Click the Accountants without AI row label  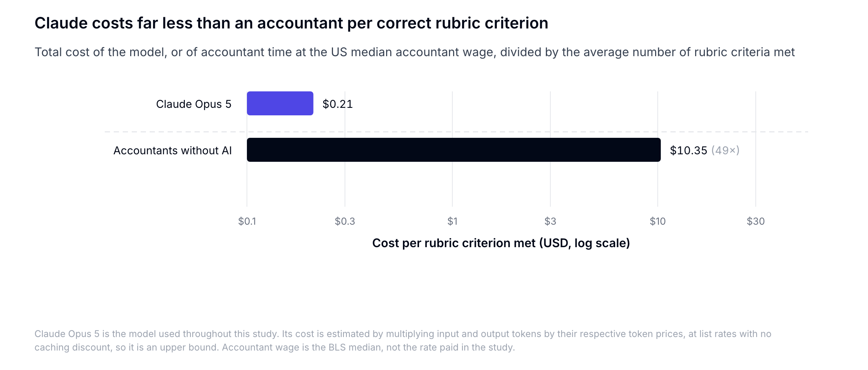[172, 151]
